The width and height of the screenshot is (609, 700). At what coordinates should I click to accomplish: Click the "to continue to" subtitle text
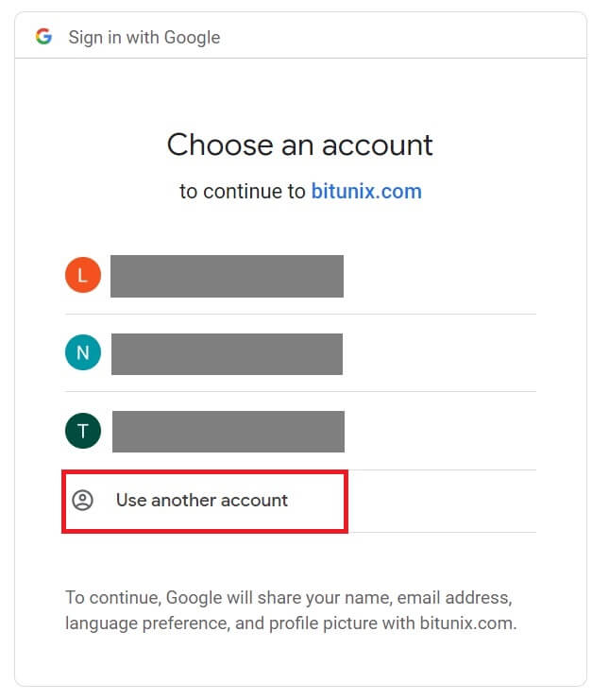coord(243,192)
